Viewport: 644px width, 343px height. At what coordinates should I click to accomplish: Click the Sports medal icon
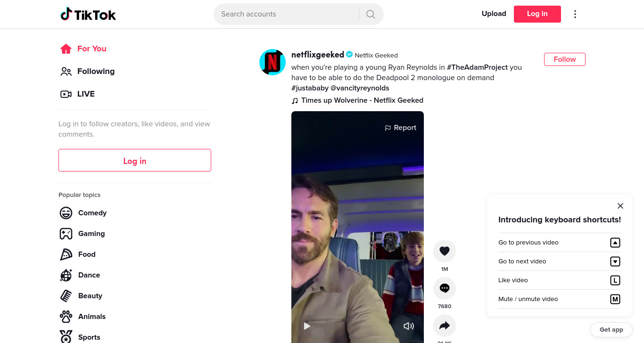66,337
